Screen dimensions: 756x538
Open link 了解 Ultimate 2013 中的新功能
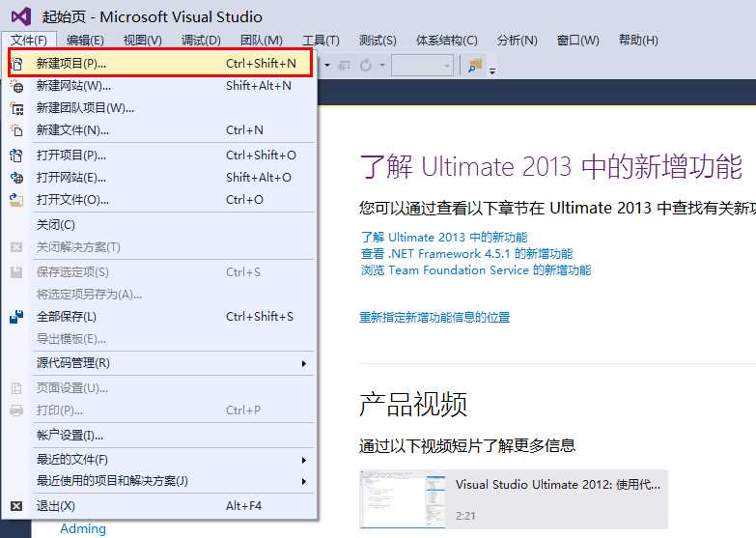point(444,238)
